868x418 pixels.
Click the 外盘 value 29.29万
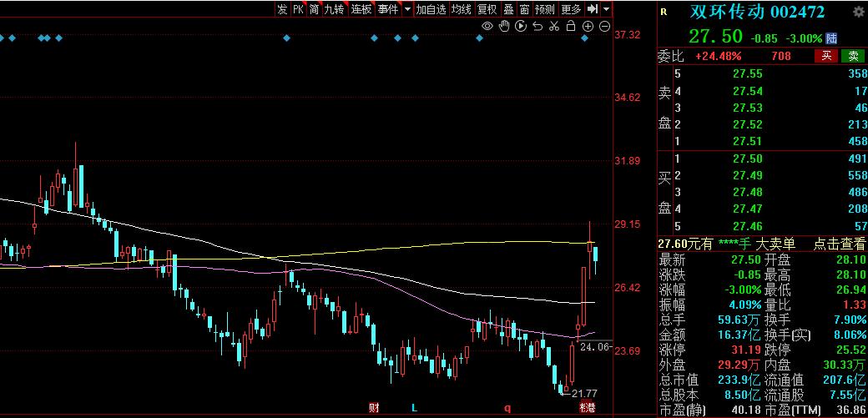click(x=739, y=365)
